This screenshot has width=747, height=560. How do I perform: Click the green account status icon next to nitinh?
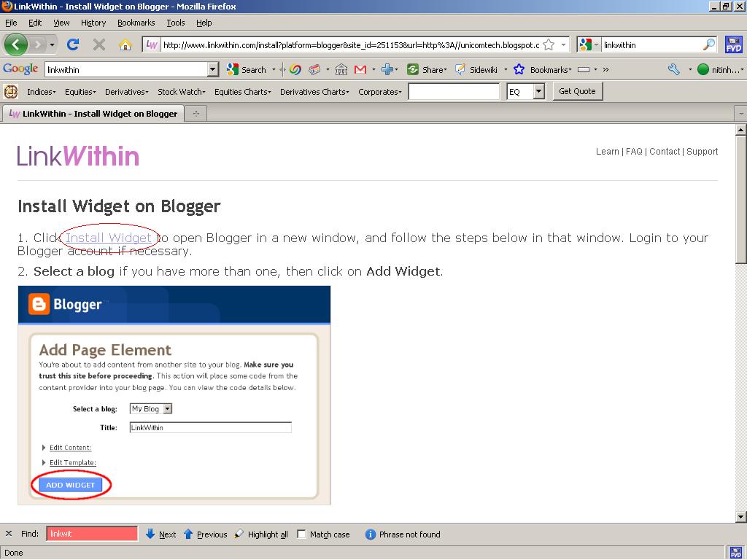tap(703, 69)
